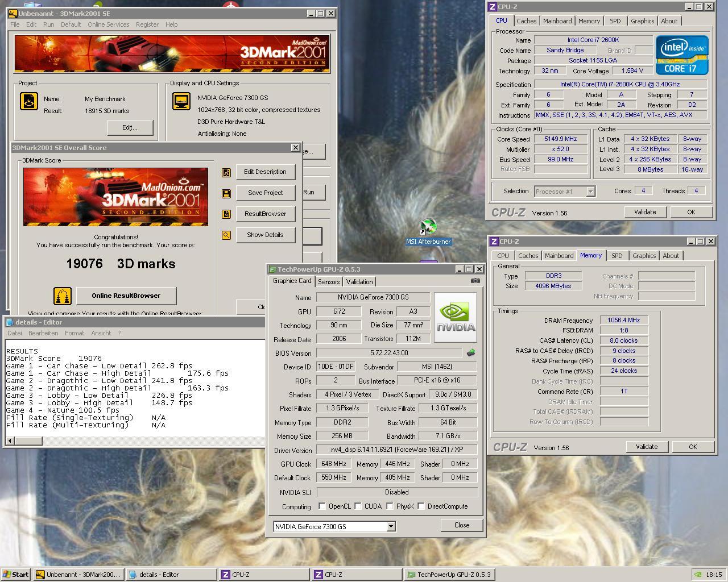Click the GPU Clock 648 MHz field
The width and height of the screenshot is (728, 582).
pos(334,464)
